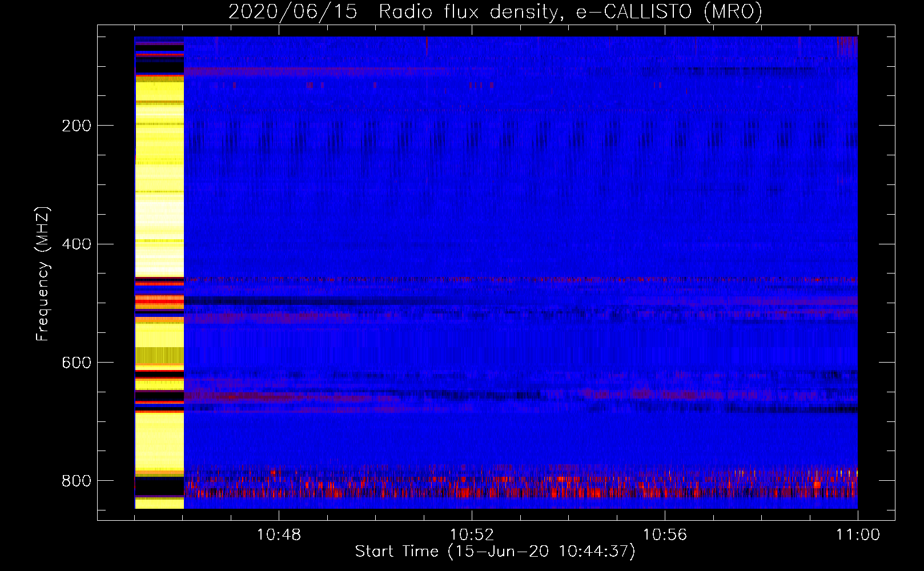Click the 10:48 time axis label

pos(279,535)
